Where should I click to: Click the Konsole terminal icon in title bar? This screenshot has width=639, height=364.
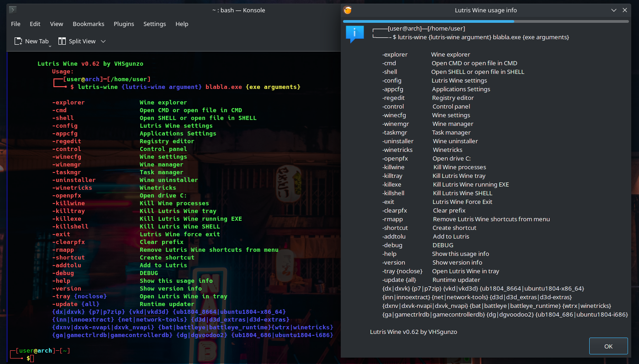(x=13, y=10)
